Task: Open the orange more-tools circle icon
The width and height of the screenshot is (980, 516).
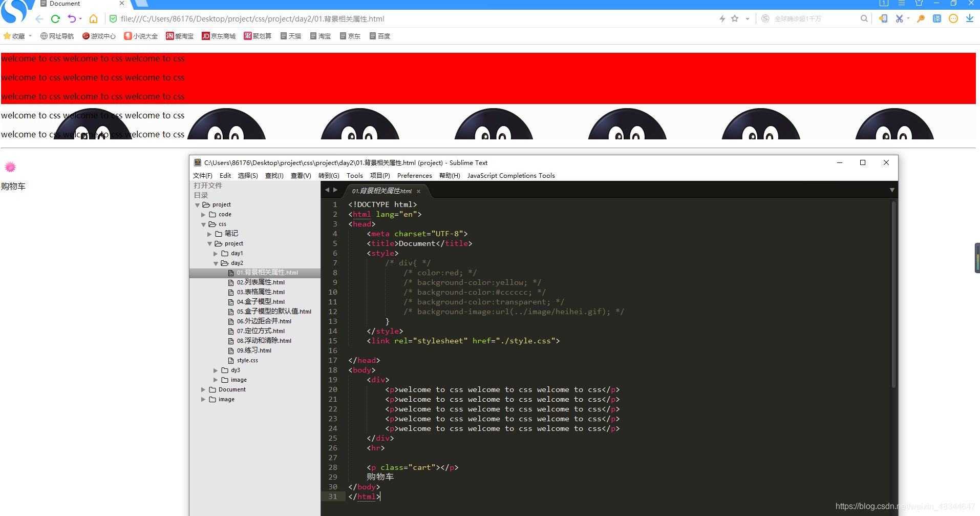Action: (953, 18)
